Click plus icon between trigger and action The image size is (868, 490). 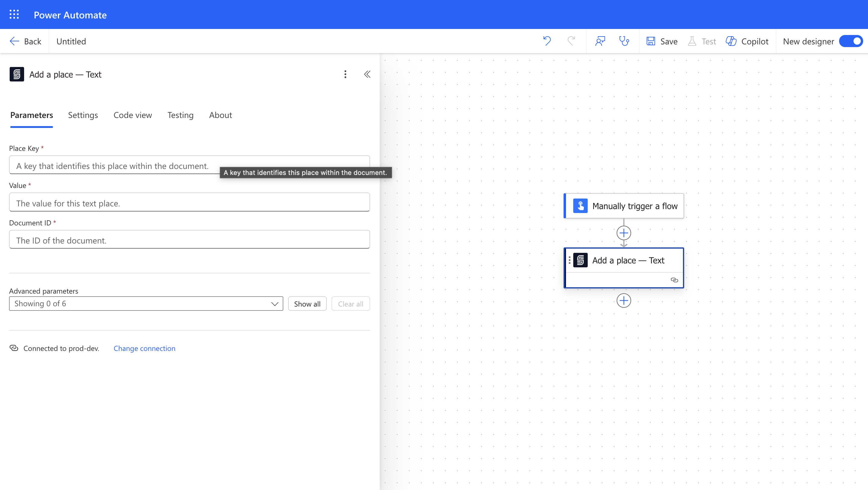(624, 233)
